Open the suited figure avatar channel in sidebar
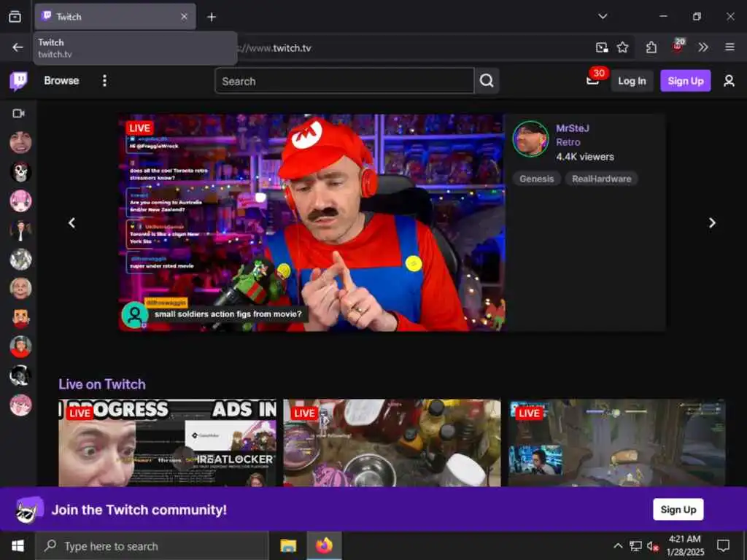The image size is (747, 560). coord(20,230)
